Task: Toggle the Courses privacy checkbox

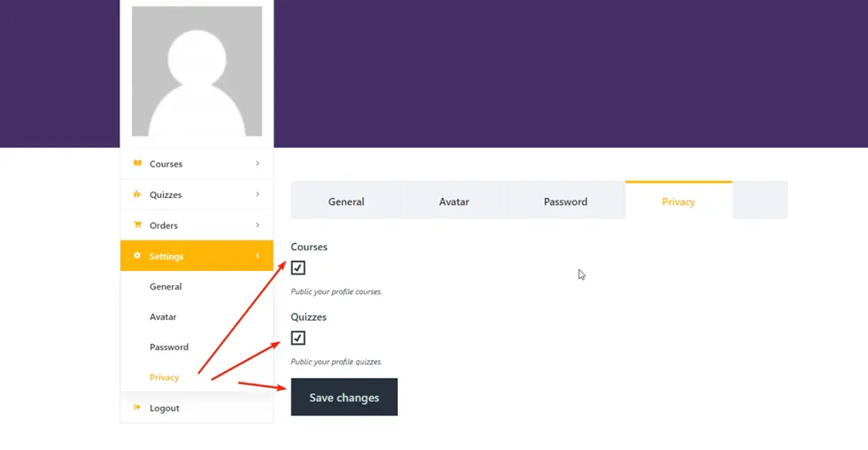Action: pos(298,267)
